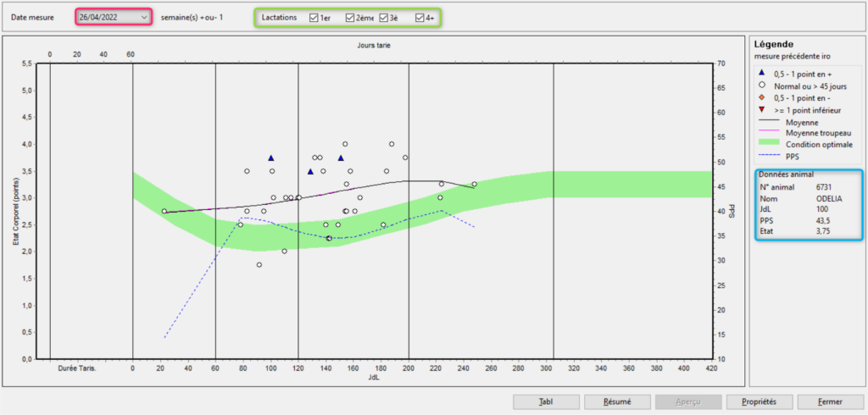Click the red inverted triangle legend icon
This screenshot has width=868, height=415.
coord(763,110)
